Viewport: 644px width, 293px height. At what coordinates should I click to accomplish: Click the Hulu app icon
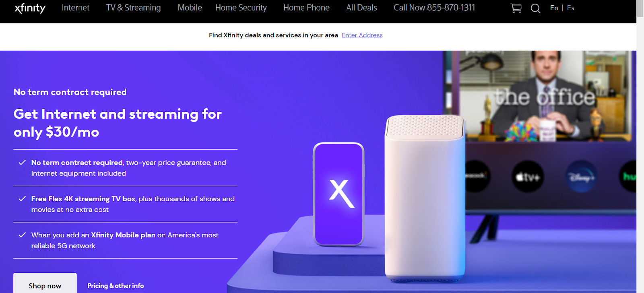click(628, 176)
